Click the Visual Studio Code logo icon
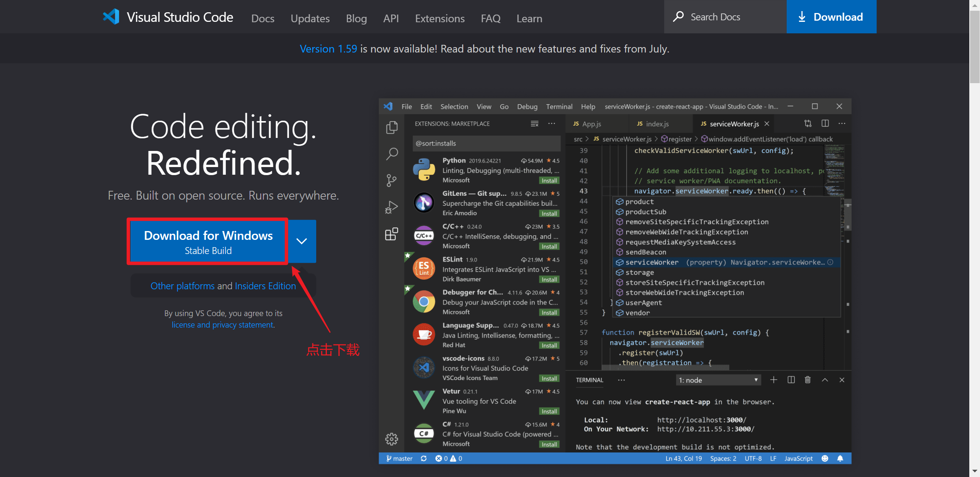This screenshot has width=980, height=477. click(x=111, y=17)
